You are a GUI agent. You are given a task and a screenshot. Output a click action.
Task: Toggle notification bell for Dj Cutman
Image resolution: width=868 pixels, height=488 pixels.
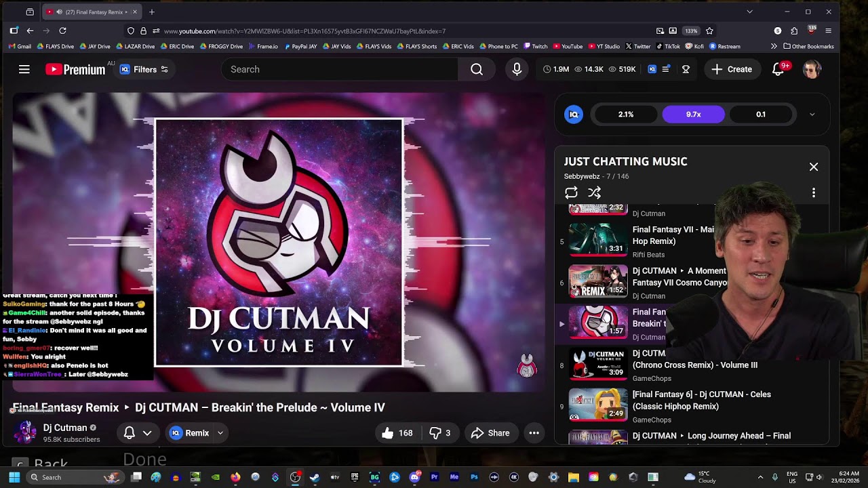[x=137, y=433]
